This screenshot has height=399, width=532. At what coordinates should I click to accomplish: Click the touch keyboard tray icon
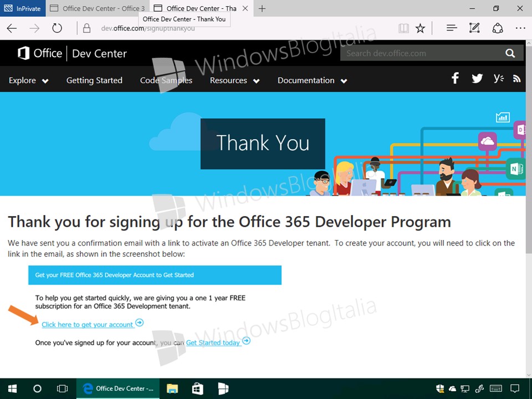pos(496,388)
